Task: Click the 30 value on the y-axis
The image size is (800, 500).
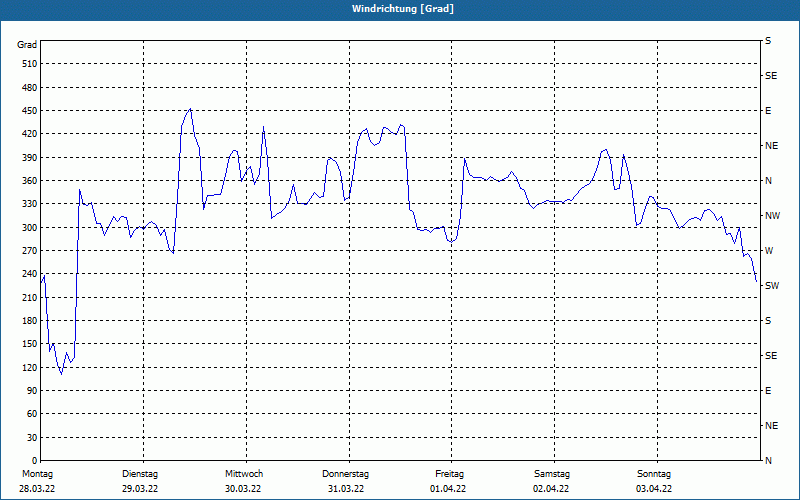Action: point(32,437)
